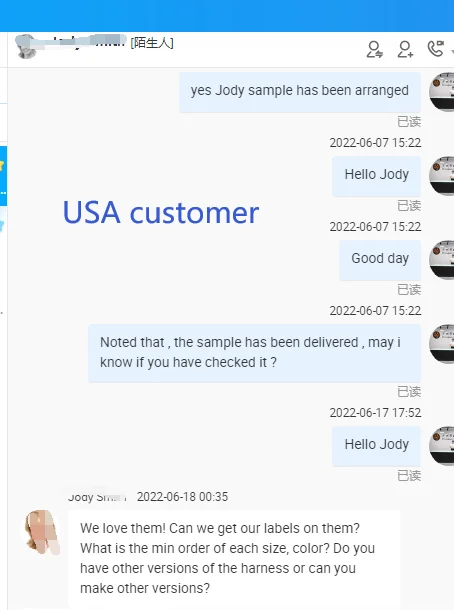The height and width of the screenshot is (610, 454).
Task: Click the 已读 status under 'Good day'
Action: 409,290
